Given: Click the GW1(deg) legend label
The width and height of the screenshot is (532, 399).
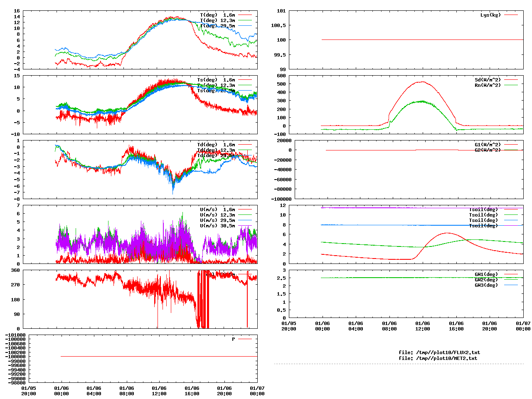Looking at the screenshot, I should (486, 274).
